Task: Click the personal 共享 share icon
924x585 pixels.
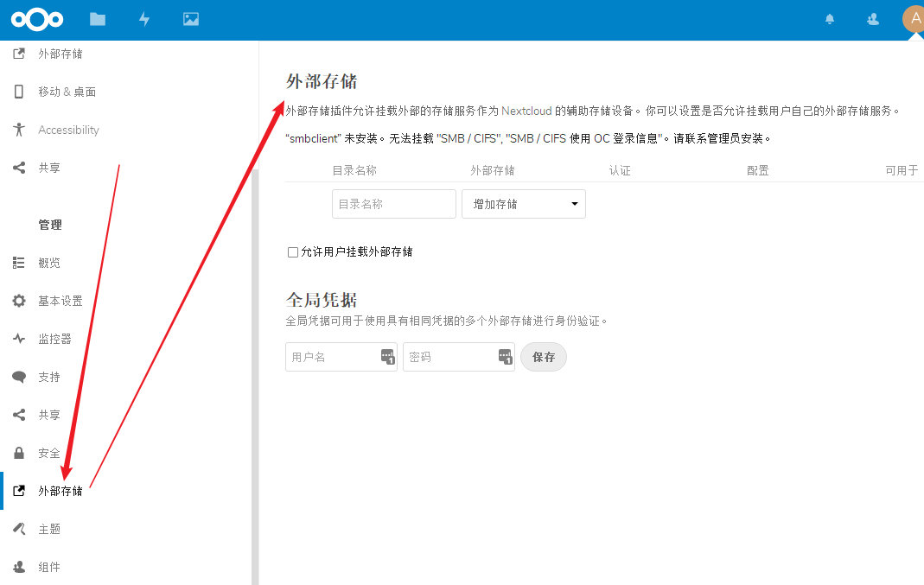Action: tap(19, 168)
